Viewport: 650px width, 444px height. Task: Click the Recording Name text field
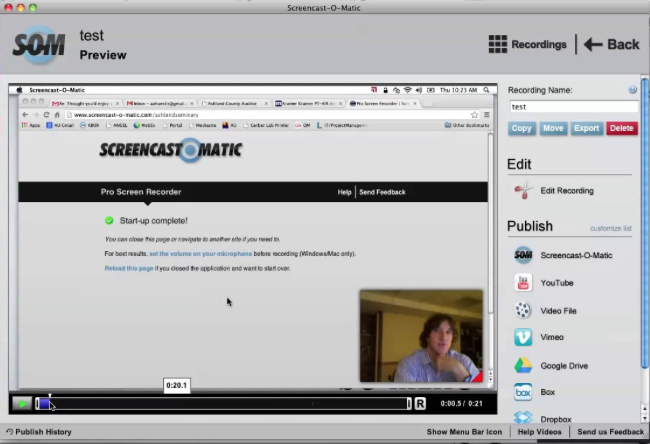pos(574,107)
